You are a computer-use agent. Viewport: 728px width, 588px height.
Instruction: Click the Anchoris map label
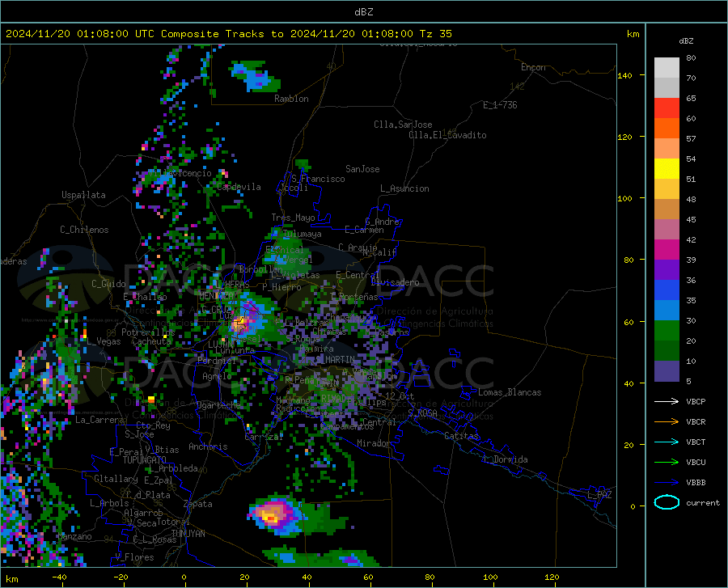208,447
